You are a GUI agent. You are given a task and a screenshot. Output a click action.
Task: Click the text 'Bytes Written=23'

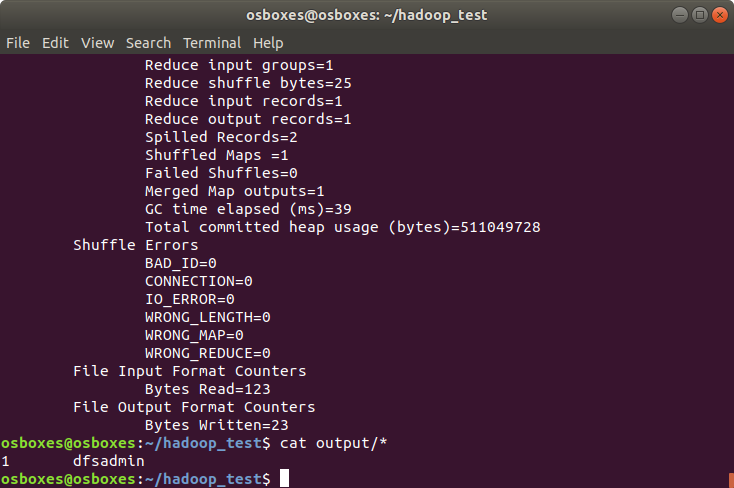coord(217,425)
